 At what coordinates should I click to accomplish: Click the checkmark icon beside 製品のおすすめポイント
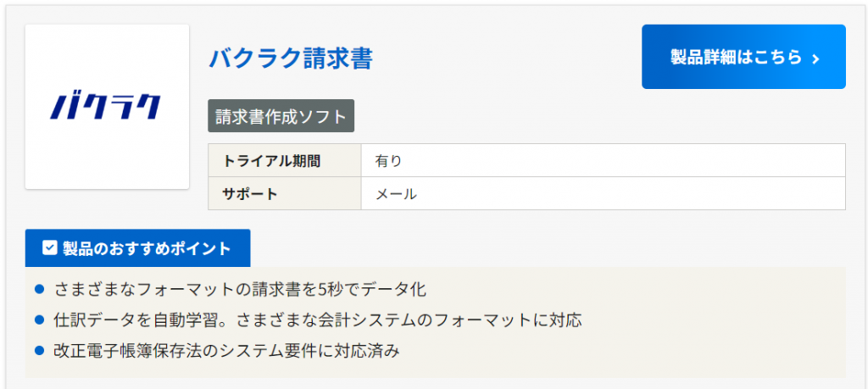pos(49,248)
